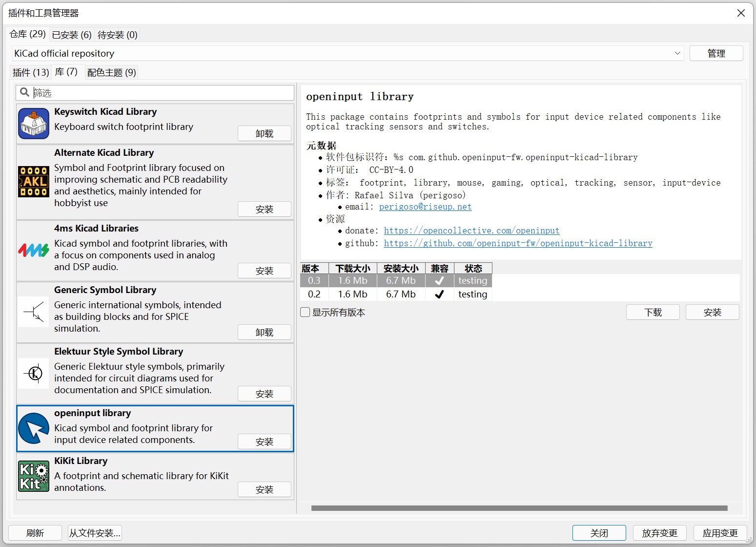Image resolution: width=756 pixels, height=547 pixels.
Task: Select the Alternate Kicad Library title
Action: tap(104, 152)
